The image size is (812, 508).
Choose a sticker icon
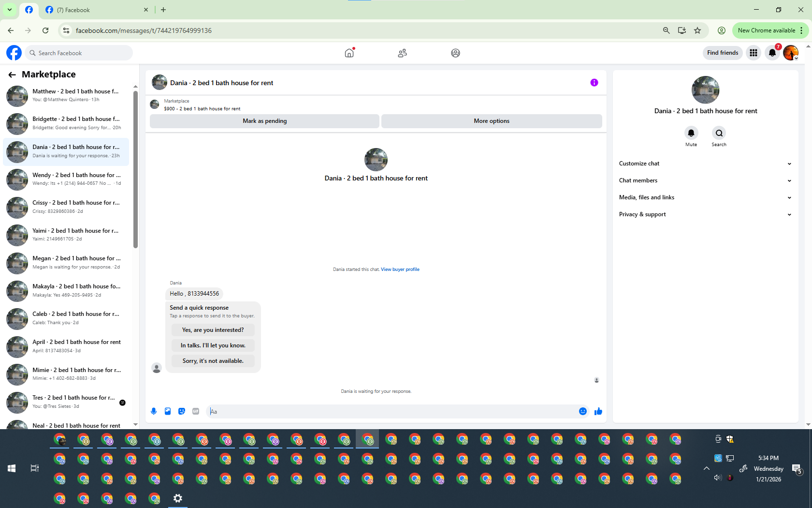[x=182, y=411]
